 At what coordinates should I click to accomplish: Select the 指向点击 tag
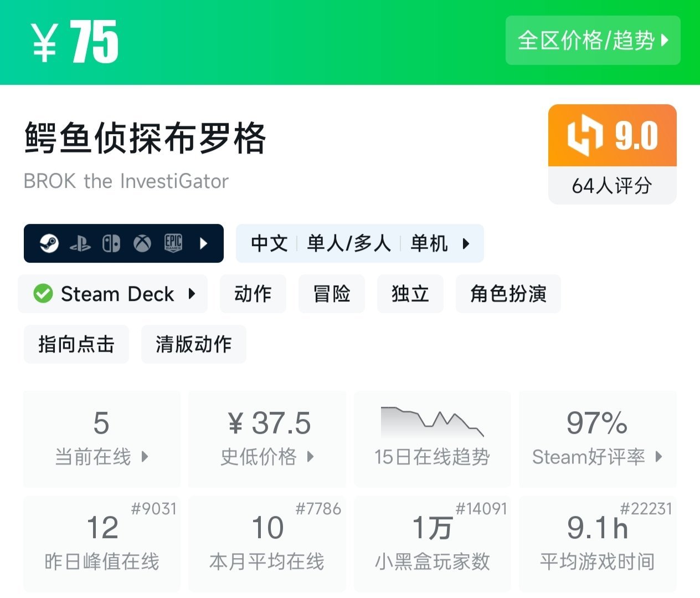click(x=76, y=344)
